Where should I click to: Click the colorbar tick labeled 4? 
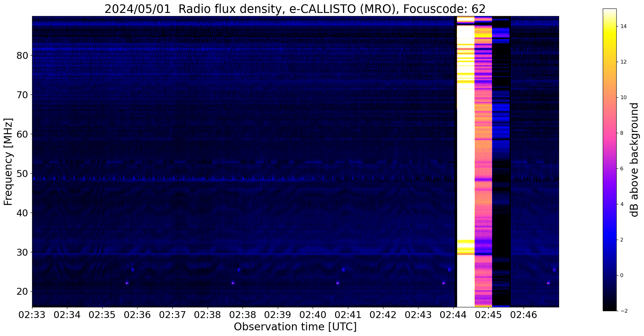[x=621, y=204]
